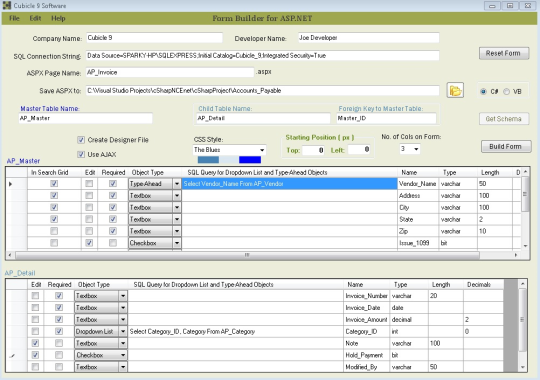Click the Developer Name input field
The image size is (540, 380).
[368, 38]
